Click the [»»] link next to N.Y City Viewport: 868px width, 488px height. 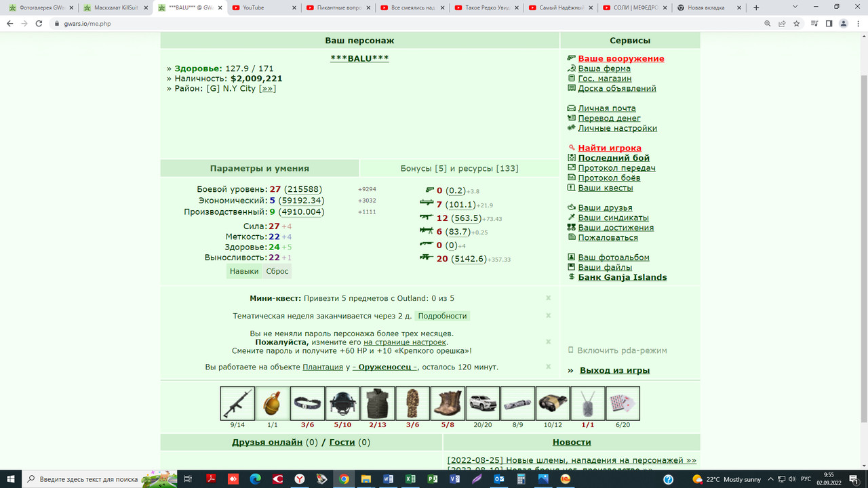(268, 88)
